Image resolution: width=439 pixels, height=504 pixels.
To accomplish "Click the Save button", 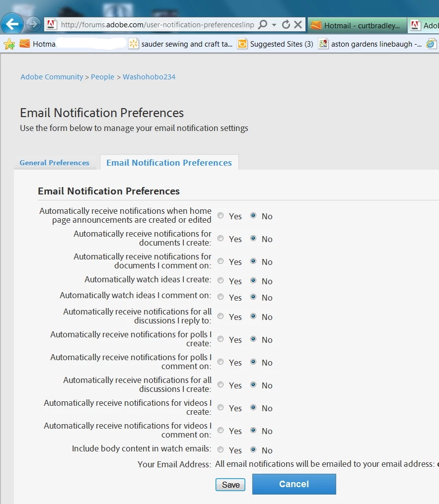I will pos(230,484).
